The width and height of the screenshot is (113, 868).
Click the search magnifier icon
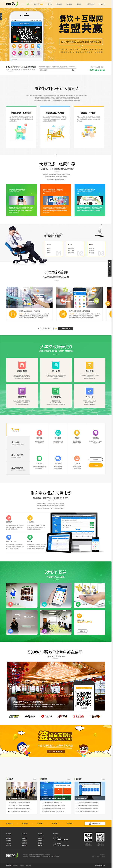point(73,70)
